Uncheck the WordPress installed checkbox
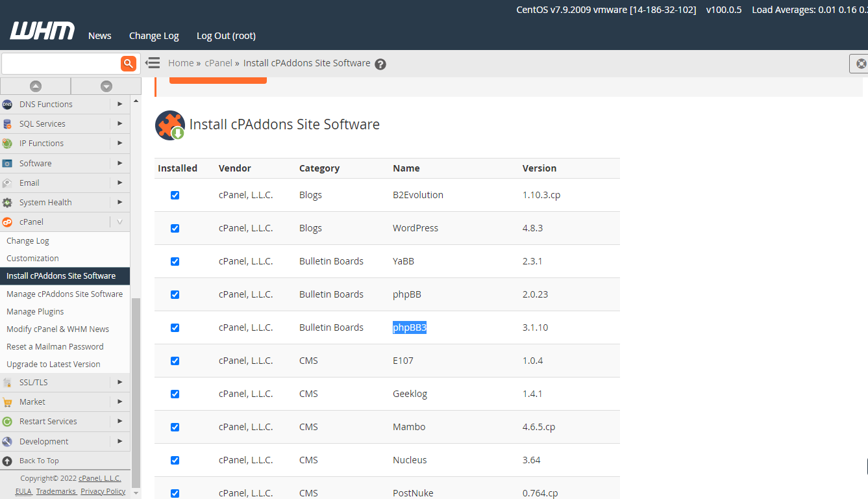868x499 pixels. (175, 228)
